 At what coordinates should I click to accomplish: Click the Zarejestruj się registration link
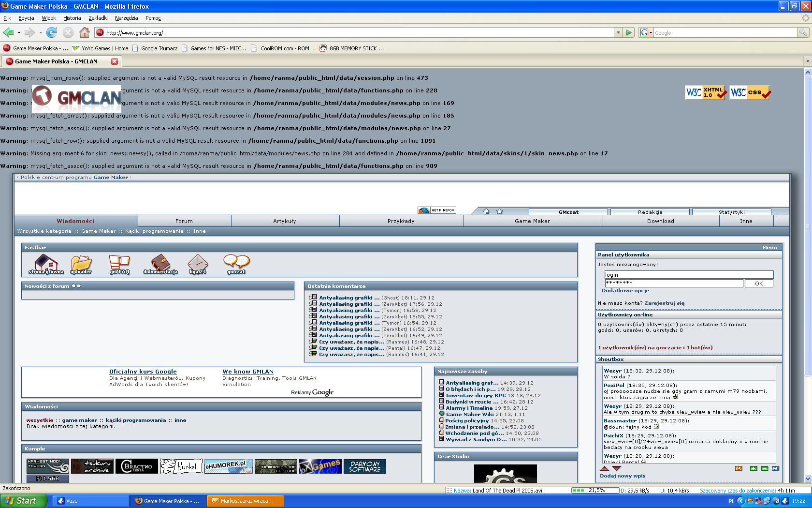pos(664,303)
